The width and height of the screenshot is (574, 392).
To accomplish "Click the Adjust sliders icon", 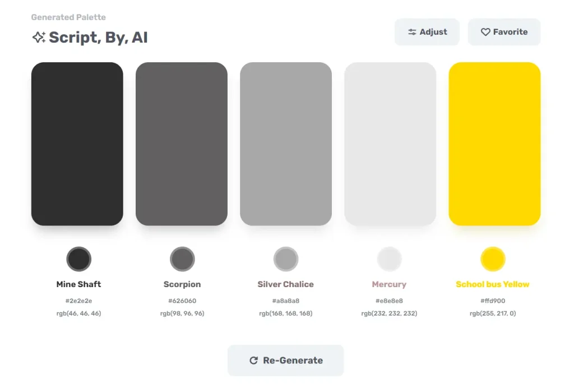I will click(x=412, y=32).
